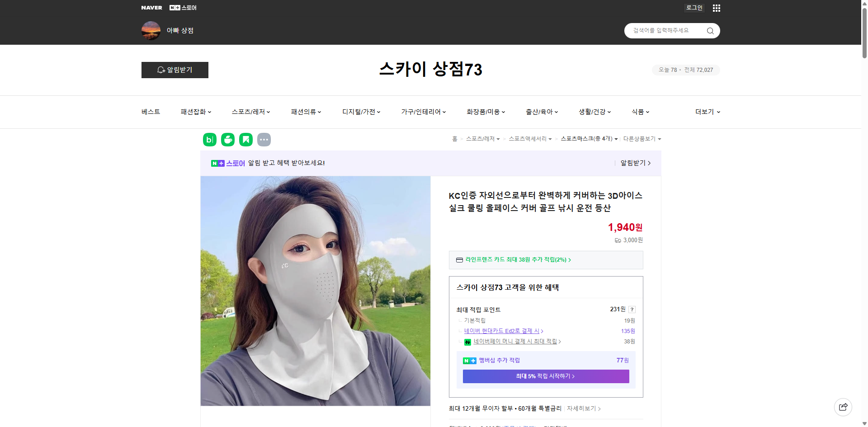Click the KakaoTalk share icon
The image size is (868, 427).
pos(227,140)
